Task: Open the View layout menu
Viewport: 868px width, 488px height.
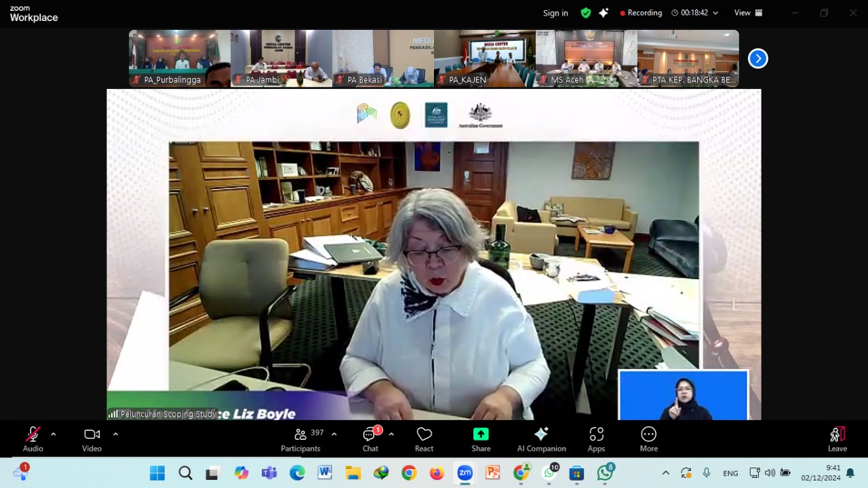Action: click(x=748, y=13)
